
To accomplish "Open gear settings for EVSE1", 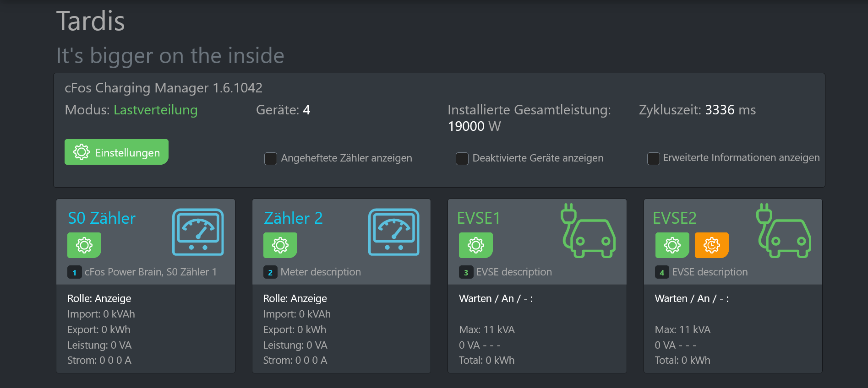I will click(x=476, y=245).
